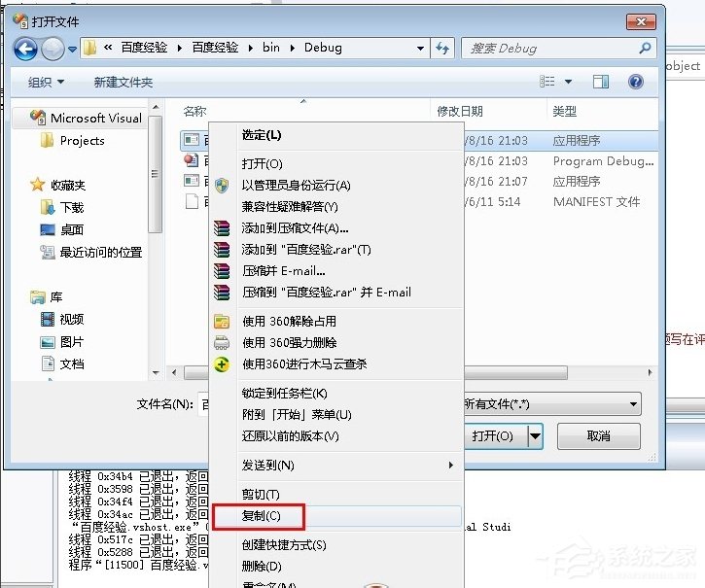Expand the view options dropdown arrow
This screenshot has width=705, height=588.
[569, 83]
